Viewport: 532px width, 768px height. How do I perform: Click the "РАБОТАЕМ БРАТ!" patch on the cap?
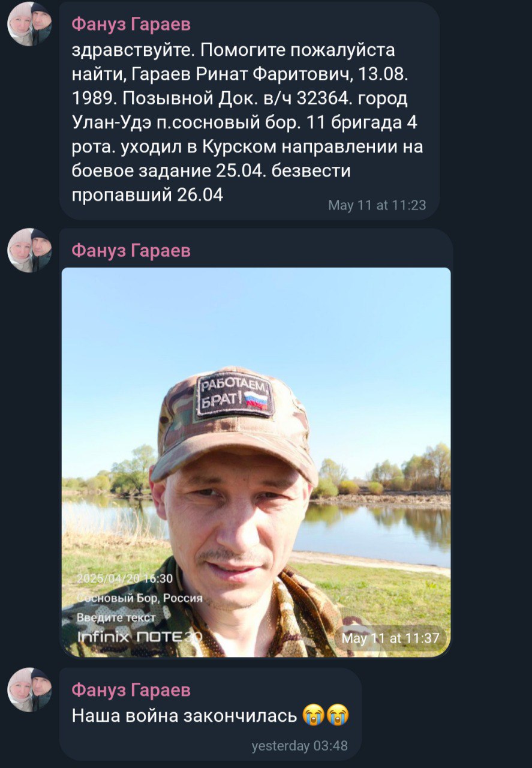click(x=235, y=394)
